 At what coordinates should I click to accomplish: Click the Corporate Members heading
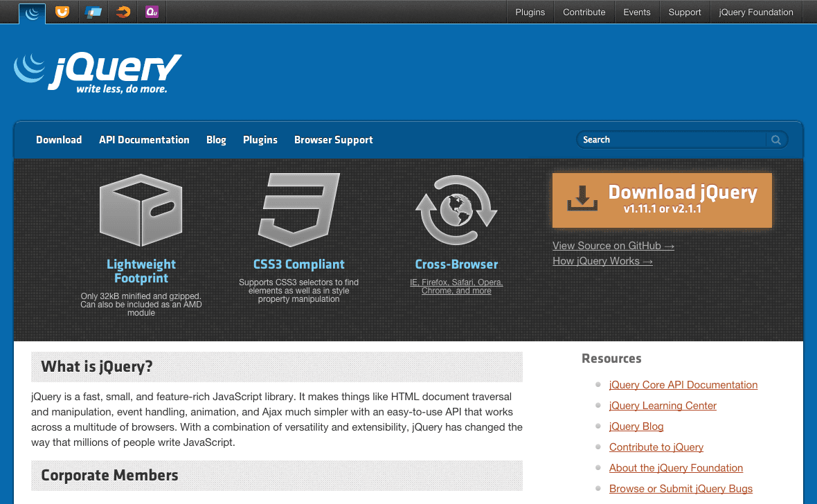click(109, 476)
